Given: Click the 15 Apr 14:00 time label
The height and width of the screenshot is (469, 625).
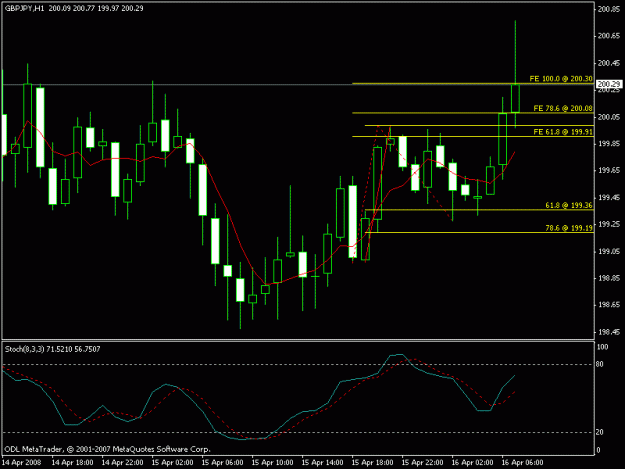Looking at the screenshot, I should point(322,463).
